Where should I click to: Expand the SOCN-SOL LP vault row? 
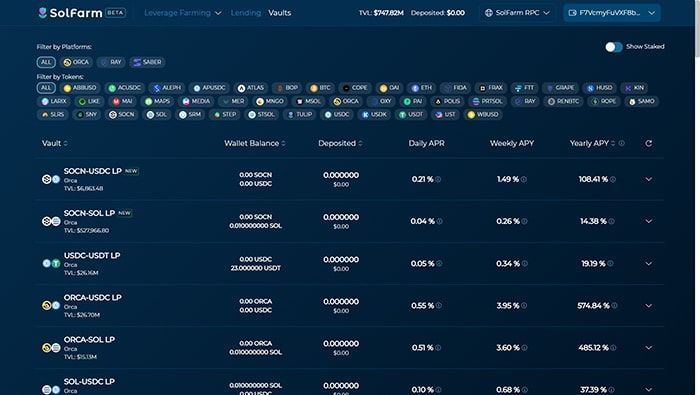(649, 221)
